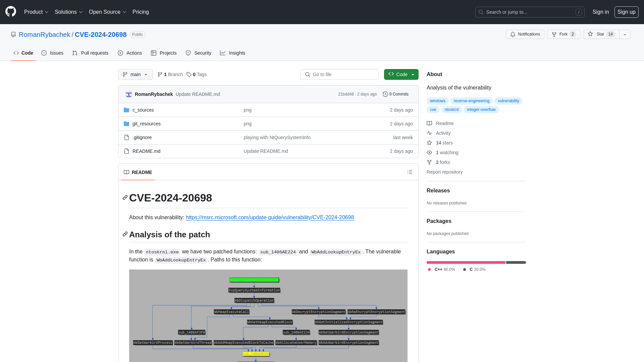The image size is (644, 362).
Task: Click the notifications bell icon
Action: pyautogui.click(x=513, y=34)
